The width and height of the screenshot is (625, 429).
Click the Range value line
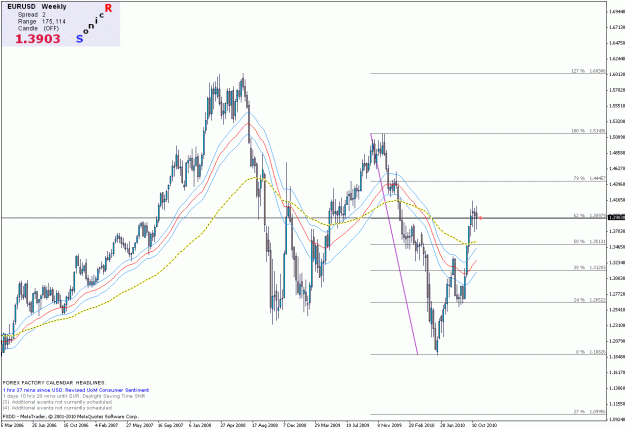[x=41, y=22]
